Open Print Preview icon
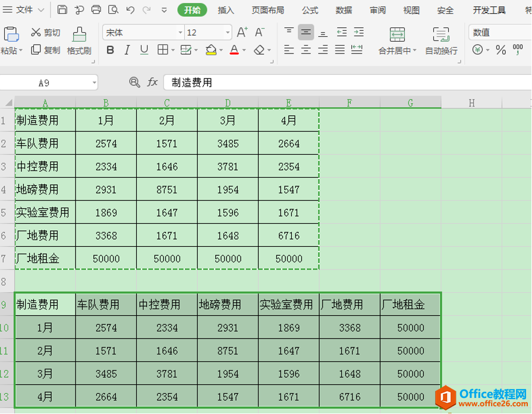Viewport: 532px width, 414px height. click(x=113, y=10)
